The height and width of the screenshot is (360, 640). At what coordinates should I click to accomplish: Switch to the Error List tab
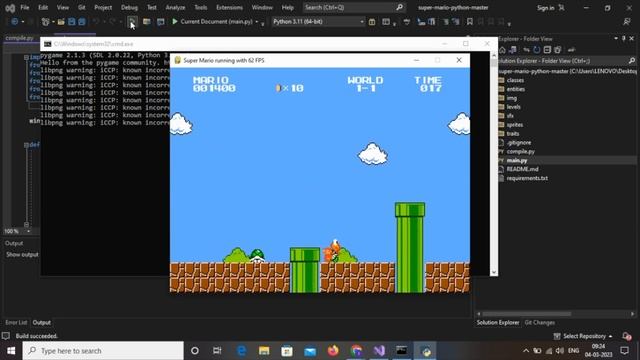(16, 322)
